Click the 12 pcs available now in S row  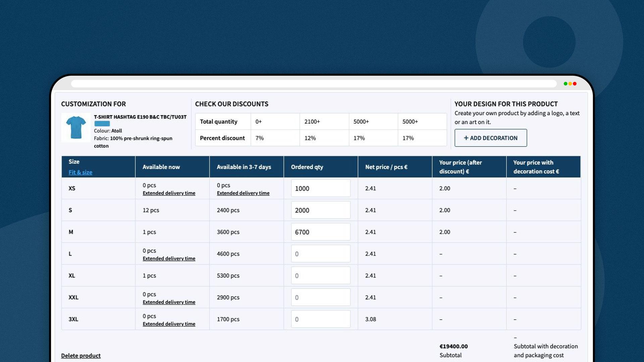tap(151, 210)
